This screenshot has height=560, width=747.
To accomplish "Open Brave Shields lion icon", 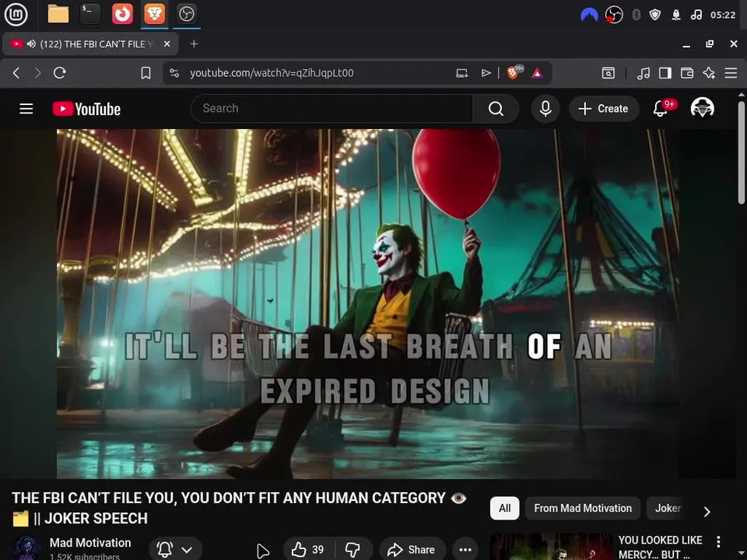I will coord(514,72).
